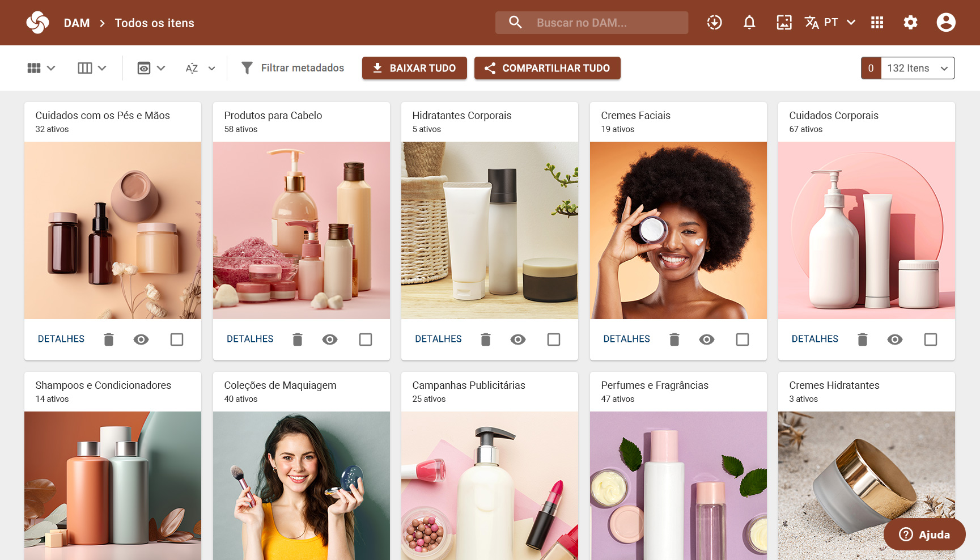This screenshot has width=980, height=560.
Task: Preview the Produtos para Cabelo folder
Action: tap(330, 340)
